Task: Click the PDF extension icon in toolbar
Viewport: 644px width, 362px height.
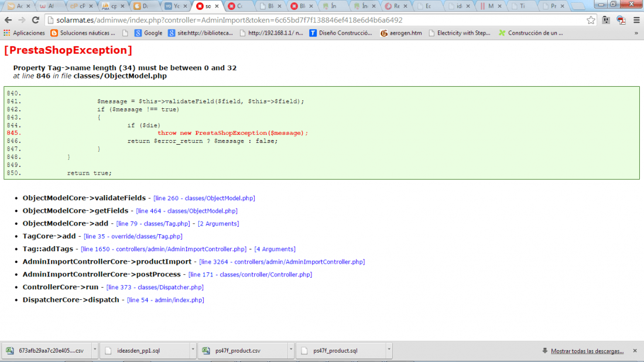Action: pyautogui.click(x=621, y=20)
